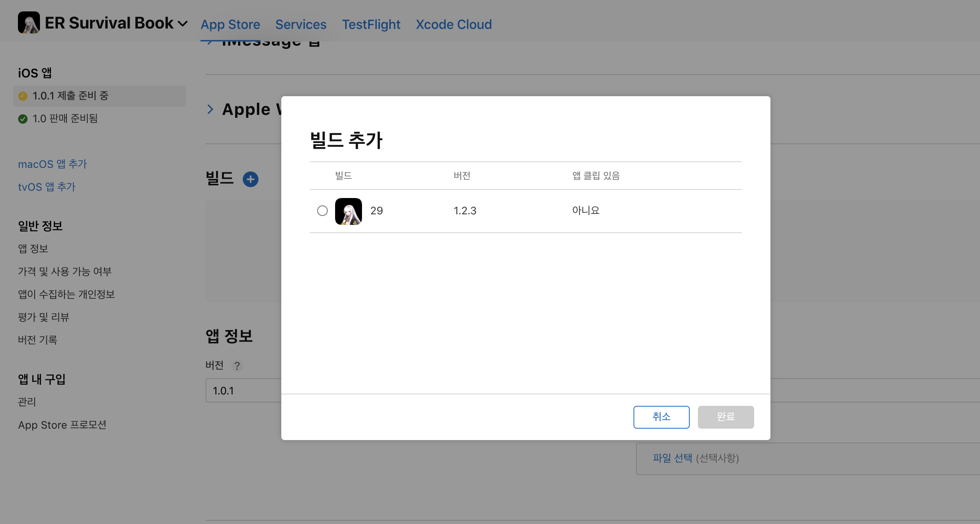980x524 pixels.
Task: Expand the Apple Watch section chevron
Action: tap(210, 109)
